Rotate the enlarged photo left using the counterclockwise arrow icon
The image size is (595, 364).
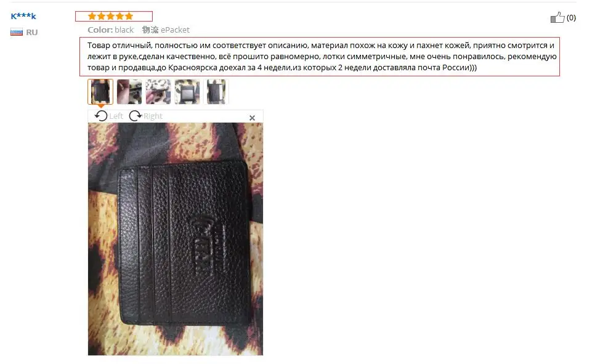point(101,116)
